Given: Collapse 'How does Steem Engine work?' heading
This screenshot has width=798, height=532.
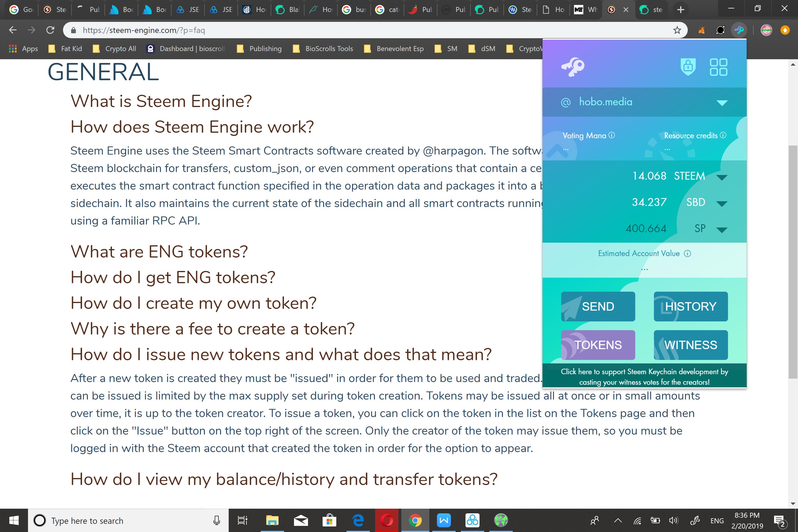Looking at the screenshot, I should [x=192, y=127].
